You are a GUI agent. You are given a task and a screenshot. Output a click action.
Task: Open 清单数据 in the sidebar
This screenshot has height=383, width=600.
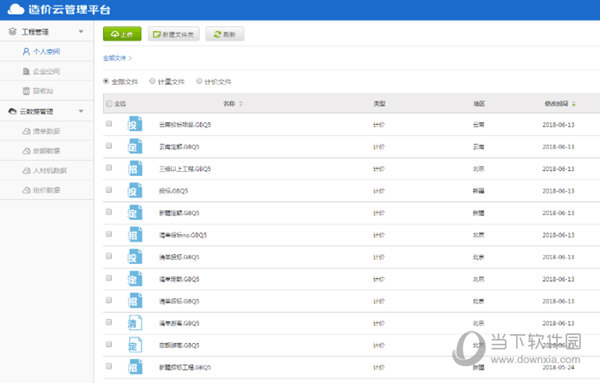[x=46, y=131]
